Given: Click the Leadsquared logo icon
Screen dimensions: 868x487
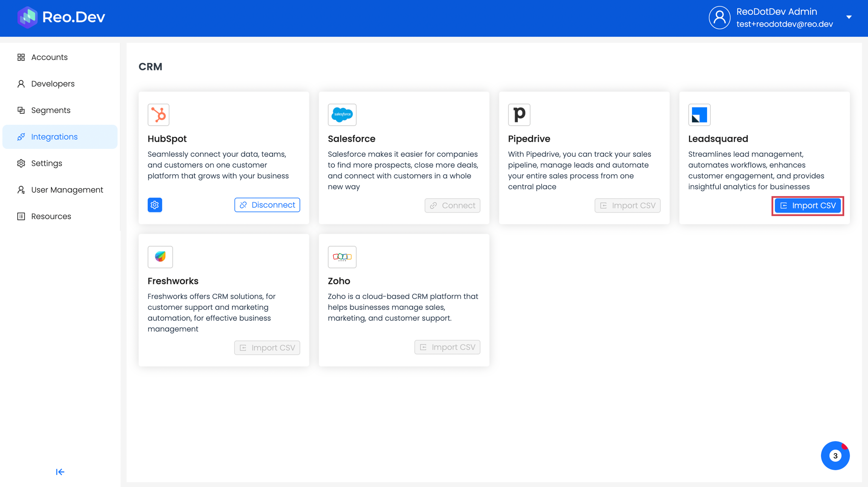Looking at the screenshot, I should [x=699, y=115].
